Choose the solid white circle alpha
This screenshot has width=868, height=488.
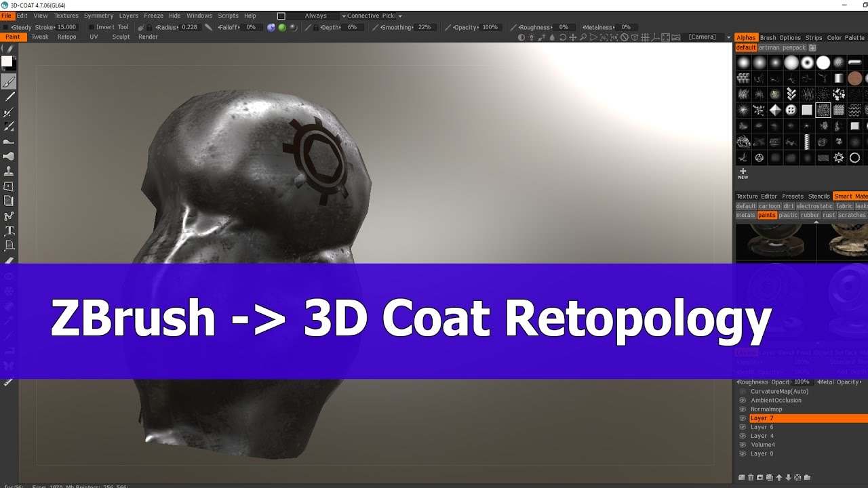pyautogui.click(x=823, y=62)
